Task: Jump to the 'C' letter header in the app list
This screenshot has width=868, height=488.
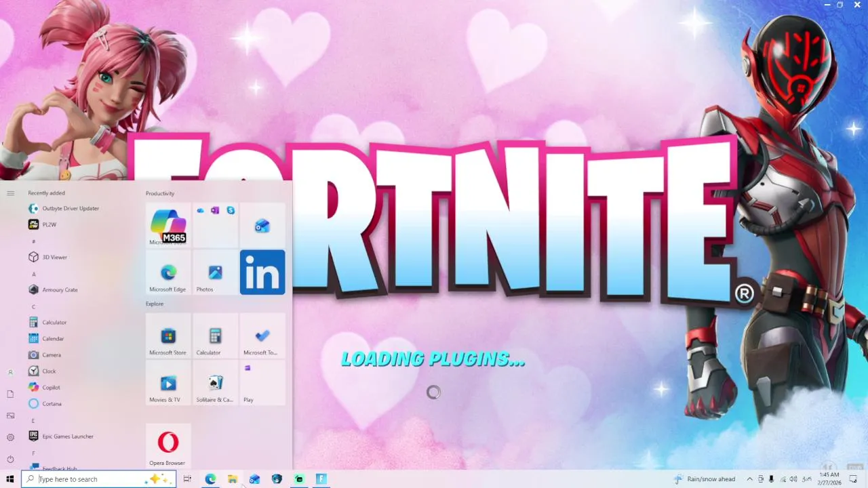Action: click(x=34, y=306)
